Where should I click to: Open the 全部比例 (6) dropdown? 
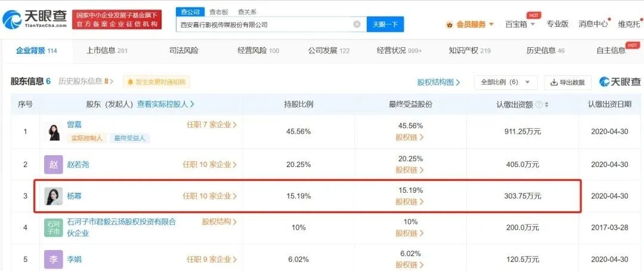pyautogui.click(x=506, y=82)
